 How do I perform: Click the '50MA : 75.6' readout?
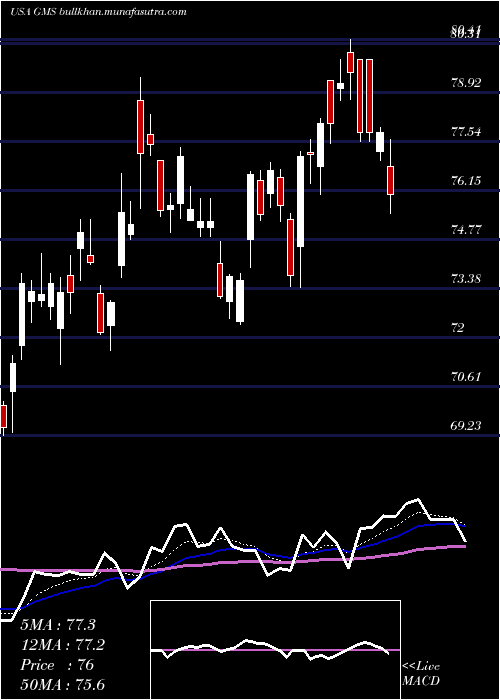coord(63,685)
